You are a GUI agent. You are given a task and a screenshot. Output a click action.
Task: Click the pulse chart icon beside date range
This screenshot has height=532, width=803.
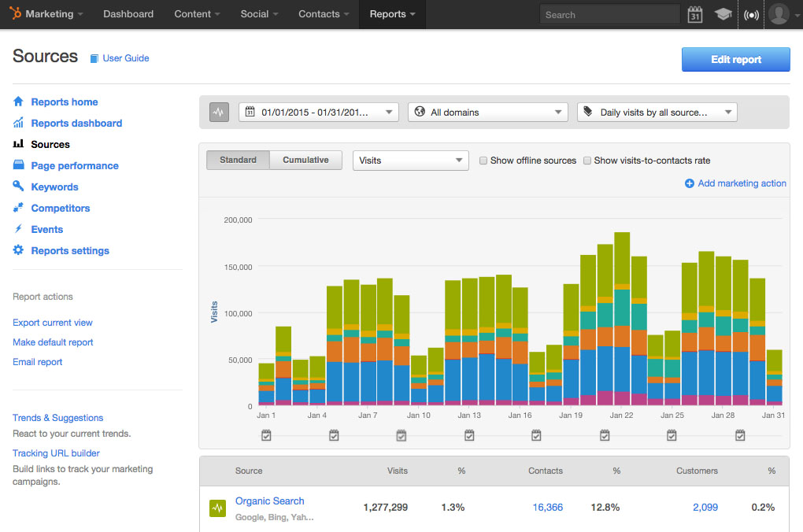click(219, 113)
